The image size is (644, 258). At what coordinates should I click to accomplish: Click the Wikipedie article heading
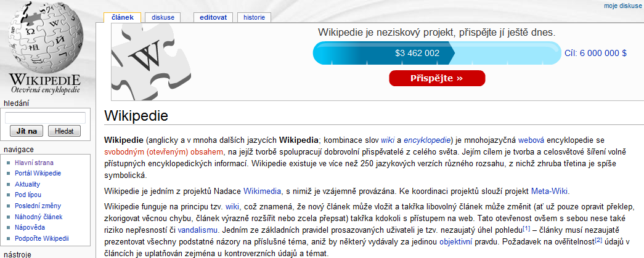point(136,115)
